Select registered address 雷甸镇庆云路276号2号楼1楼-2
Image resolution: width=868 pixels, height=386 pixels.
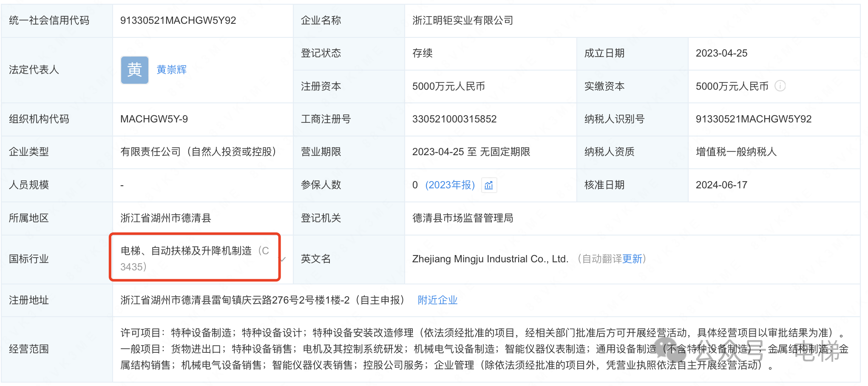click(x=281, y=300)
